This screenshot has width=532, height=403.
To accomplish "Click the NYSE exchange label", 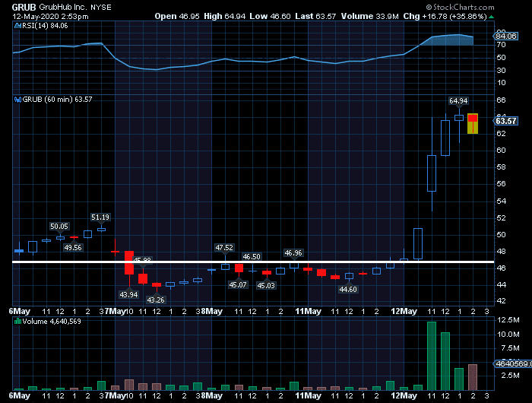I will [x=101, y=7].
